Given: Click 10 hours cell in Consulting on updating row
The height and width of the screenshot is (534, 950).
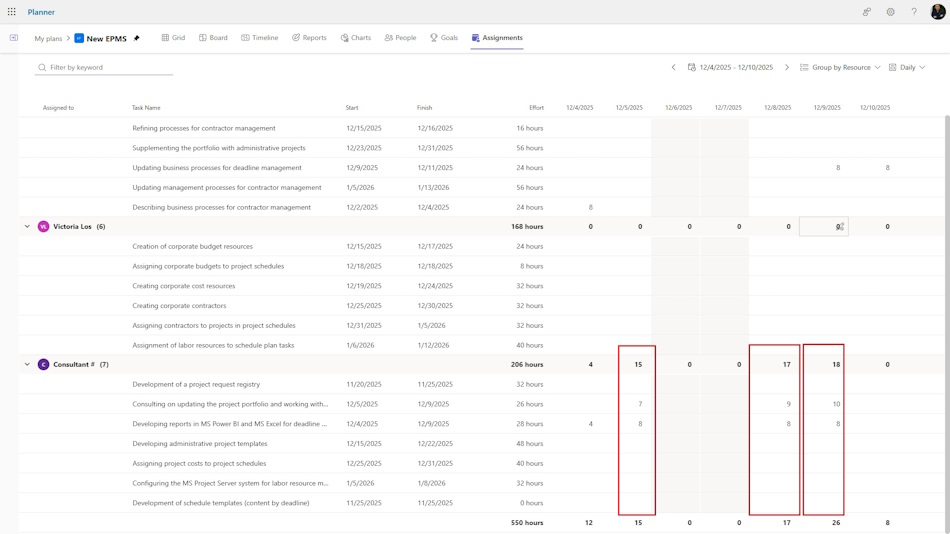Looking at the screenshot, I should (x=836, y=404).
